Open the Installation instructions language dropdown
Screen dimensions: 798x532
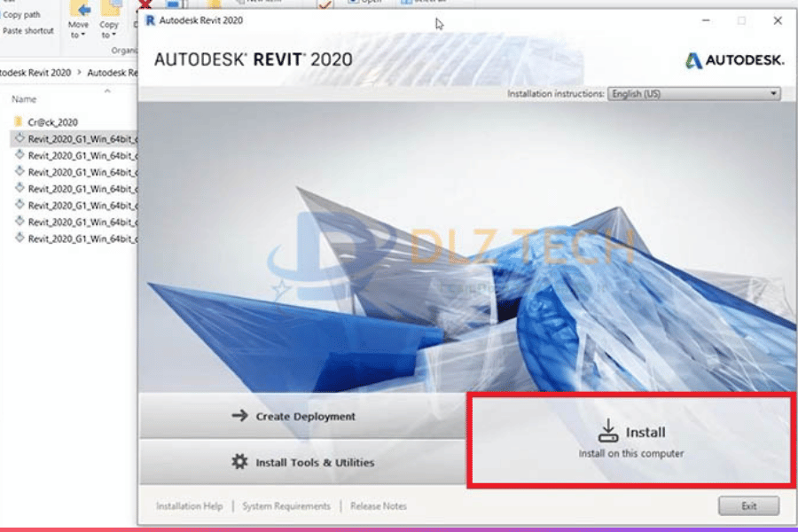click(693, 94)
